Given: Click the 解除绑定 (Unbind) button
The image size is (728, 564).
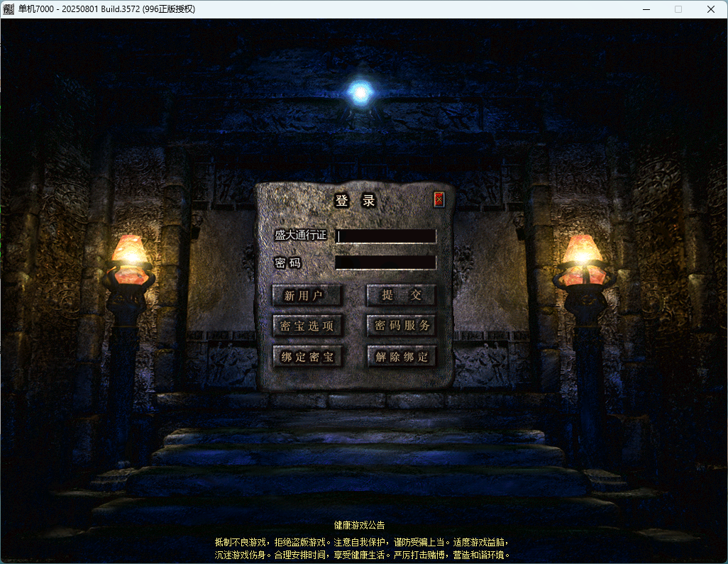Looking at the screenshot, I should pyautogui.click(x=401, y=357).
